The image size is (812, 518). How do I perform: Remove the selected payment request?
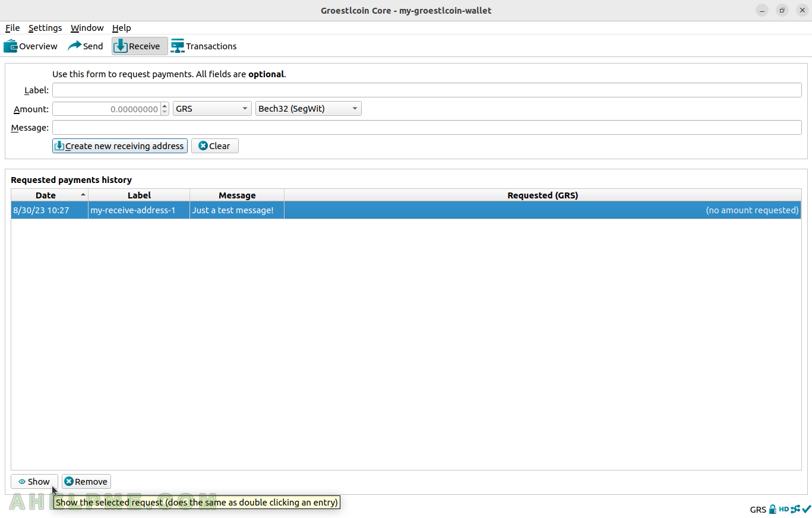pos(86,482)
